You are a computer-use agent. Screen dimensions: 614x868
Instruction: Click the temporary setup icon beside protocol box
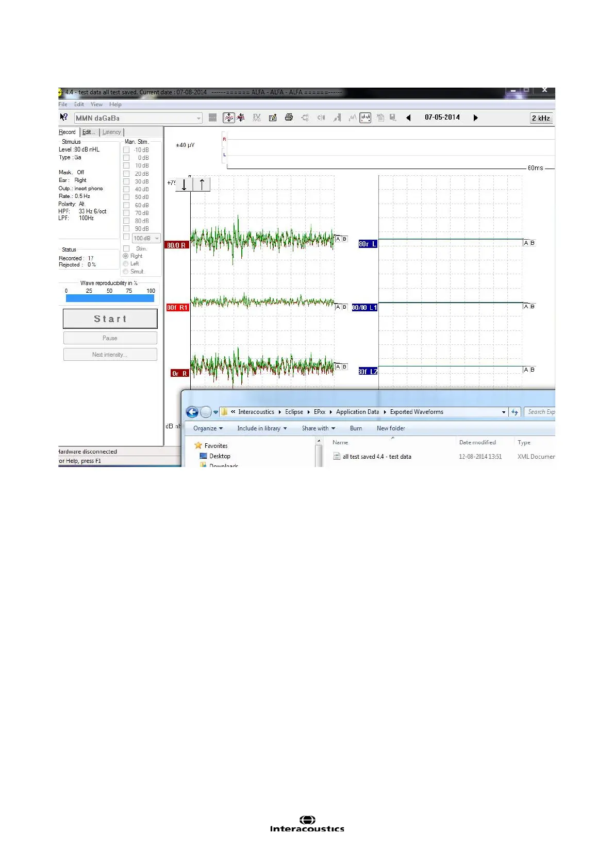[x=212, y=118]
